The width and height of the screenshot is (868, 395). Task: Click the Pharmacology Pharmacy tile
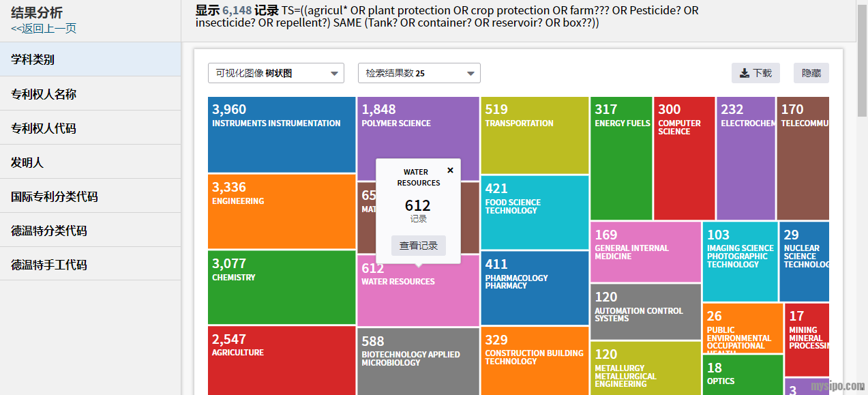pyautogui.click(x=535, y=289)
